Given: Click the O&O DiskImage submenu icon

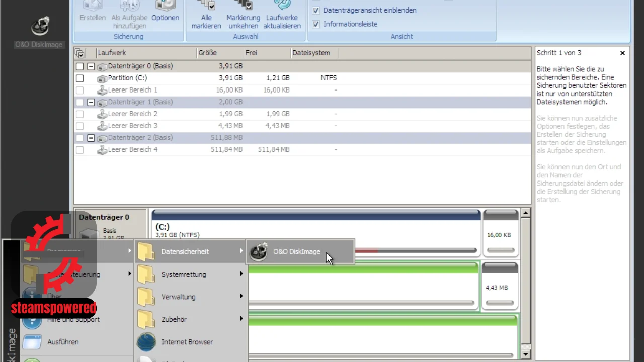Looking at the screenshot, I should pyautogui.click(x=259, y=252).
